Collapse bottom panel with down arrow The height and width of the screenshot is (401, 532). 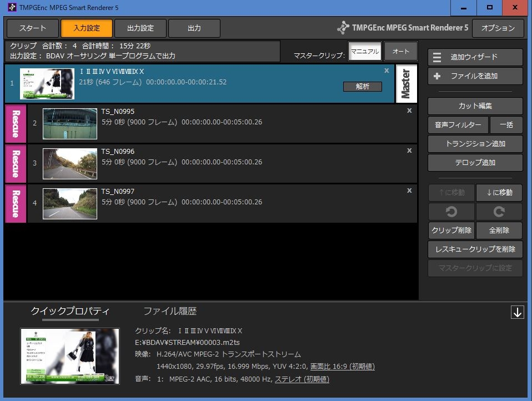tap(518, 313)
